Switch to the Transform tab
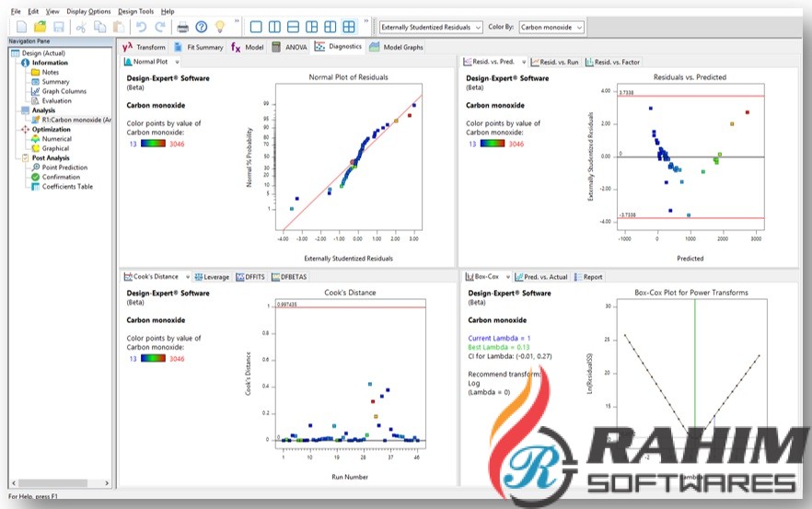Screen dimensions: 812x509 144,47
